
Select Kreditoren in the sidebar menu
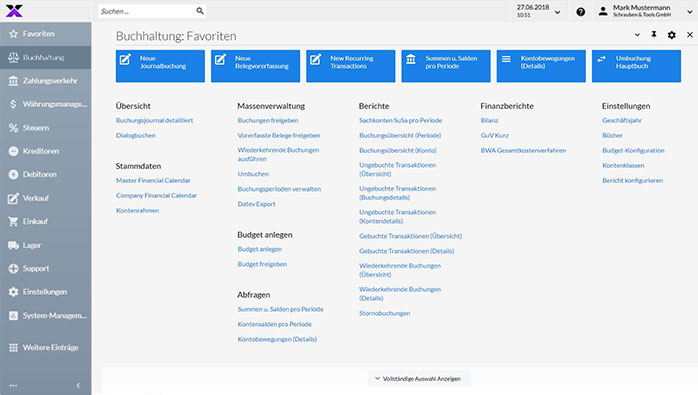click(45, 151)
